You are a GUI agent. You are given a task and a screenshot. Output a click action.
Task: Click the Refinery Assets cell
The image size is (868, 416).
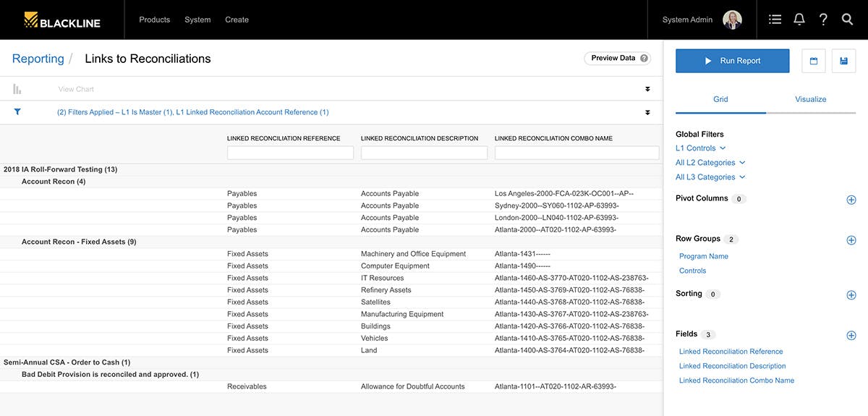386,290
